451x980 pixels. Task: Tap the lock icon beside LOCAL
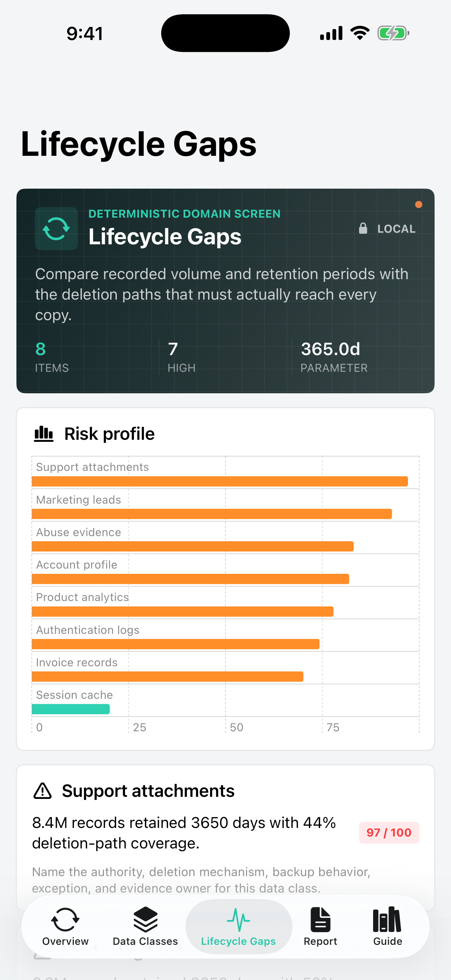coord(363,228)
